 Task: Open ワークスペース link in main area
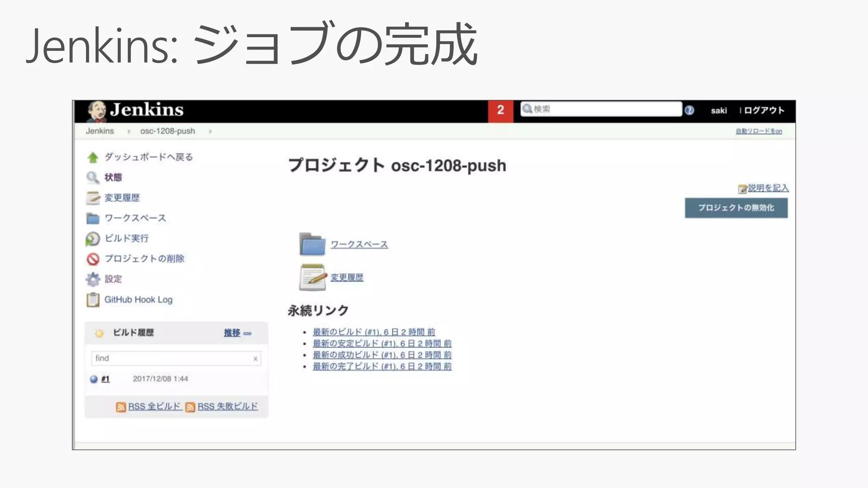click(359, 244)
